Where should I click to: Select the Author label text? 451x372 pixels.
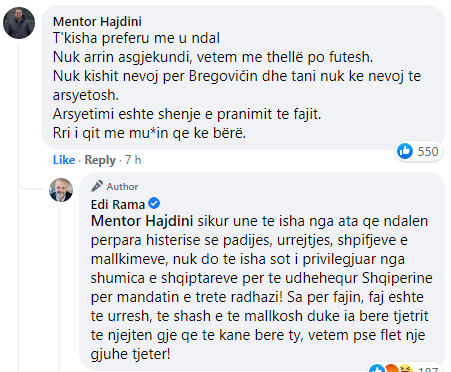pos(122,187)
